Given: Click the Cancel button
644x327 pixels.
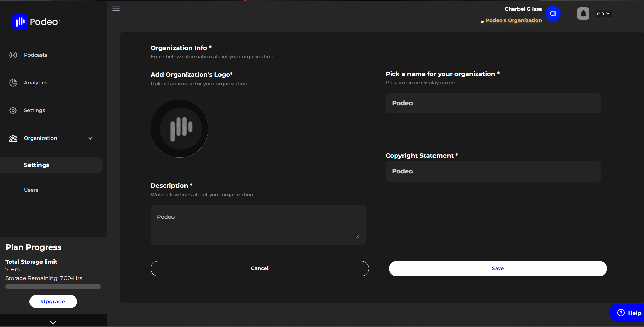Looking at the screenshot, I should tap(260, 268).
